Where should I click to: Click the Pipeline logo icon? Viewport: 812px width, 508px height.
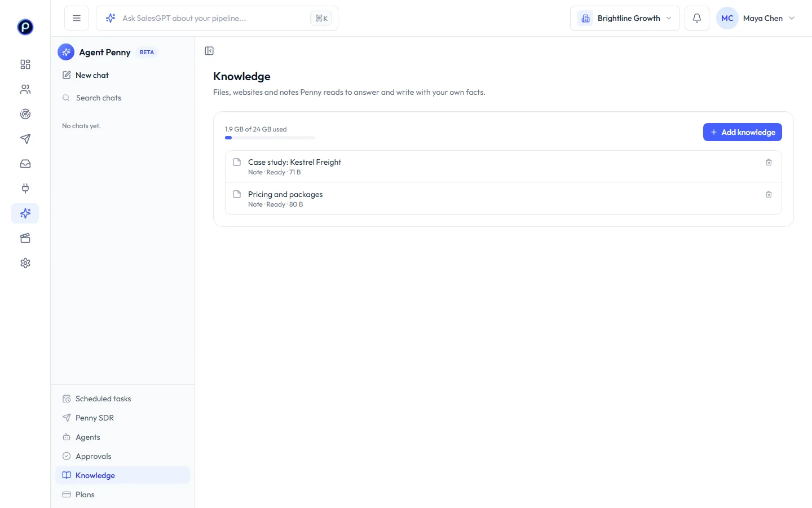click(25, 27)
